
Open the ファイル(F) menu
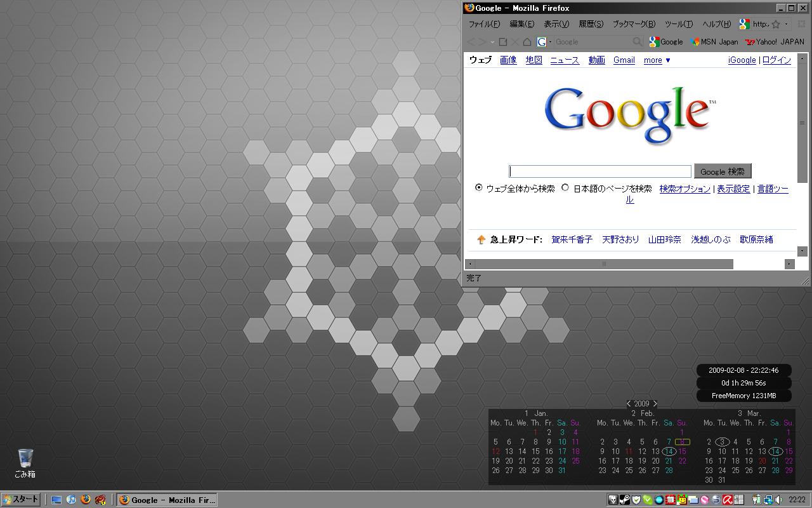coord(484,24)
